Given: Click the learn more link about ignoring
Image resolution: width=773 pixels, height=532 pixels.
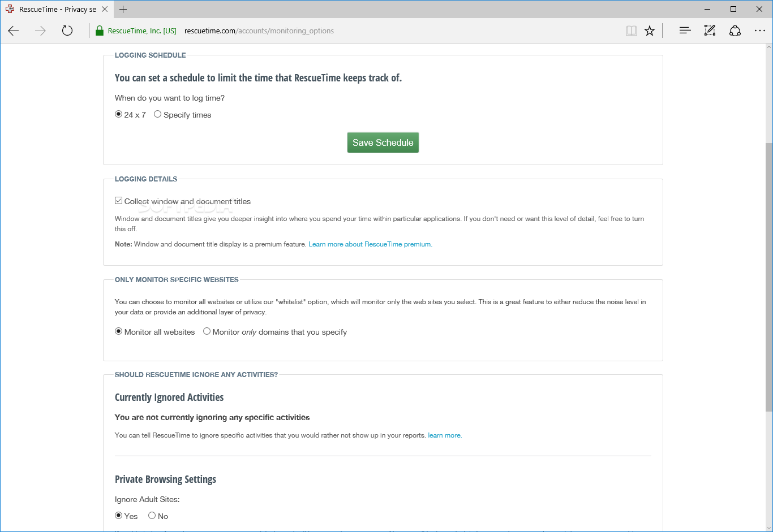Looking at the screenshot, I should coord(445,435).
